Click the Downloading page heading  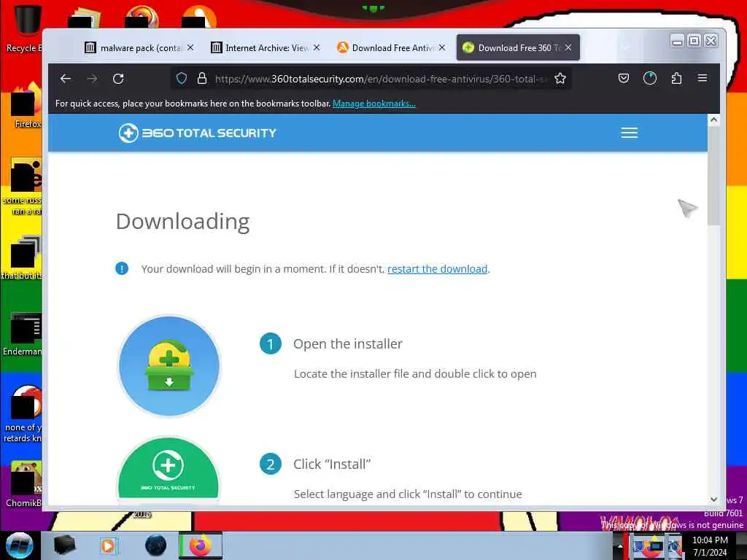(183, 222)
